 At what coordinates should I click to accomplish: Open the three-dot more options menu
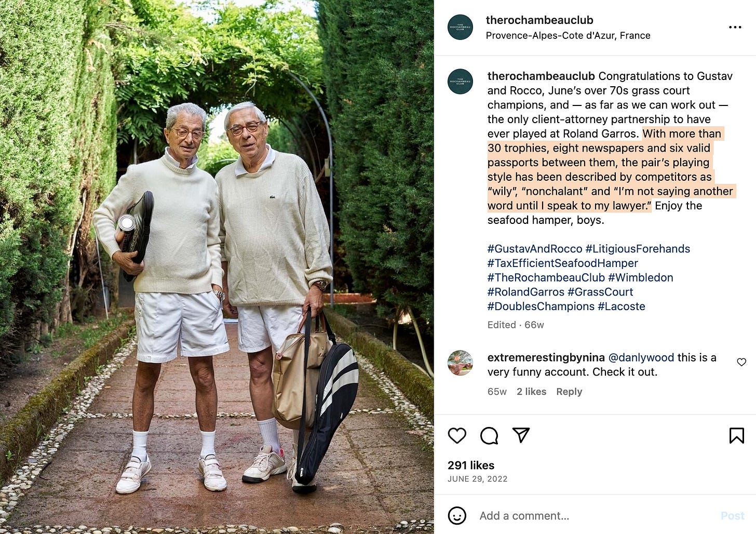click(x=735, y=27)
